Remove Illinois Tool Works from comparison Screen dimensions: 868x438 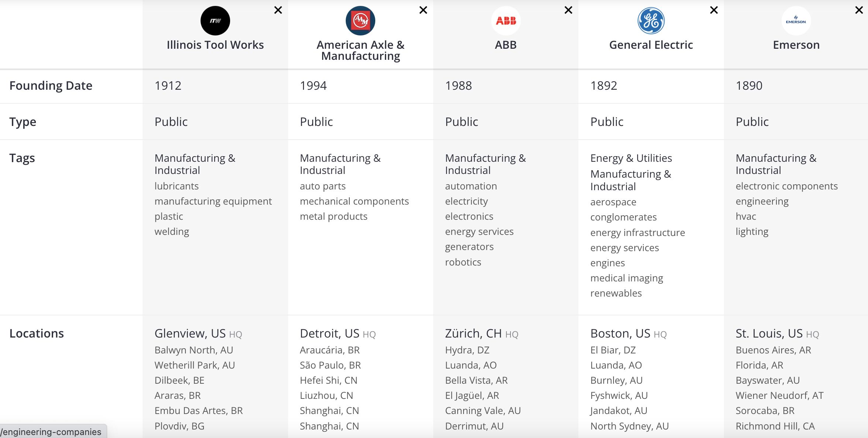tap(278, 10)
